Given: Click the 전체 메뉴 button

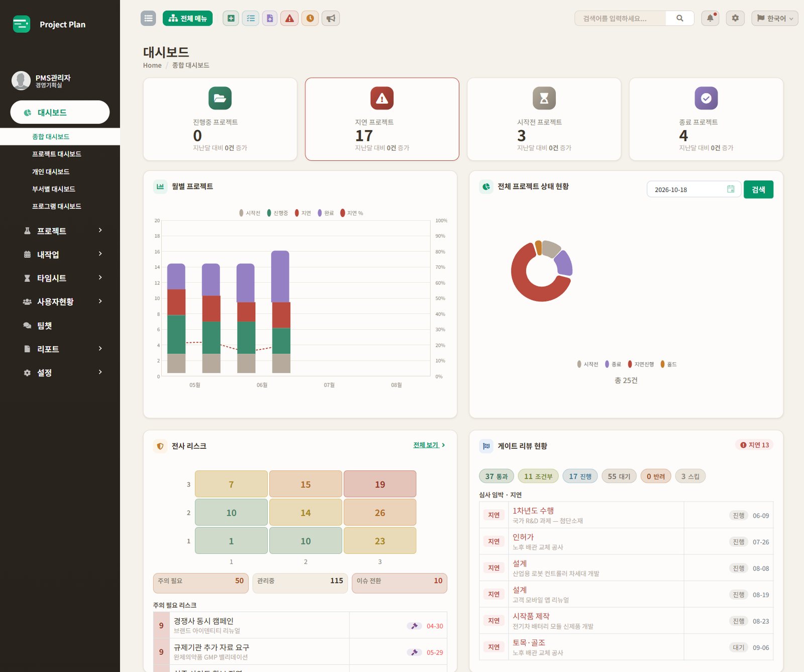Looking at the screenshot, I should pyautogui.click(x=187, y=18).
